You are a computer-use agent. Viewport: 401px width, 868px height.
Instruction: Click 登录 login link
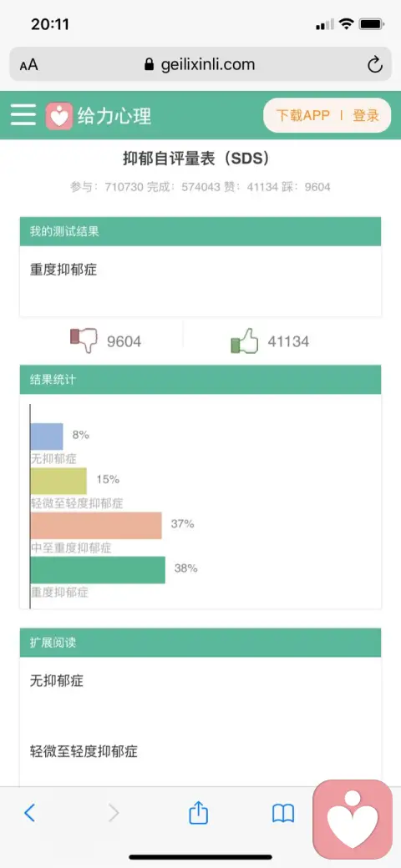point(366,115)
